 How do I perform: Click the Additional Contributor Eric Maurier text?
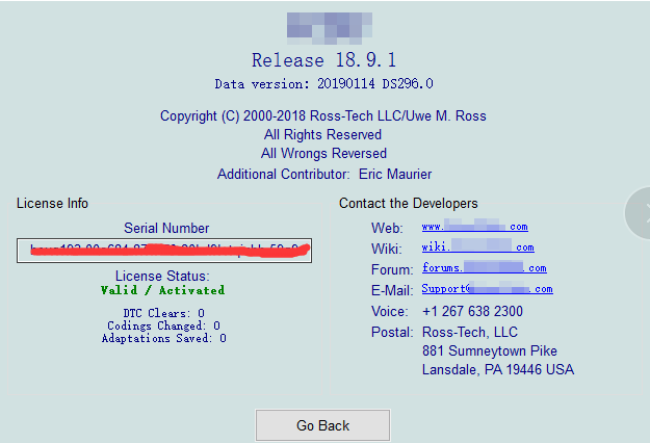tap(323, 174)
